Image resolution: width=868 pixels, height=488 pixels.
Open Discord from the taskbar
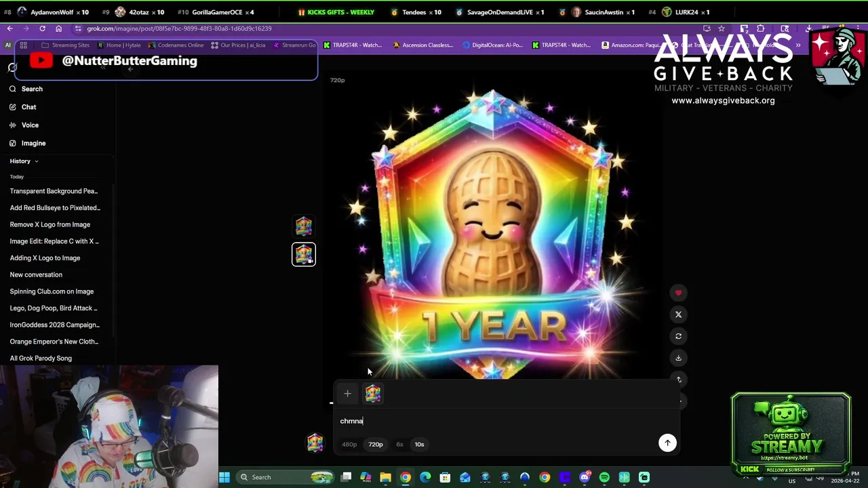tap(585, 477)
